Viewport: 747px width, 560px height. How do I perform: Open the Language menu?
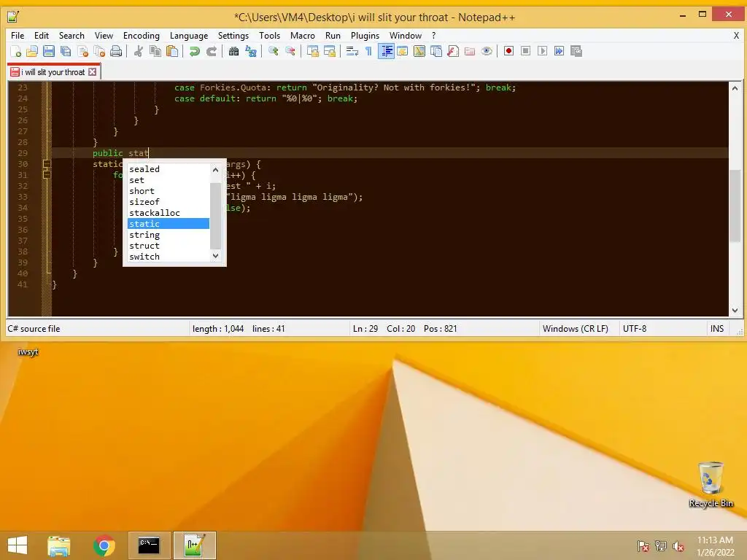[189, 36]
